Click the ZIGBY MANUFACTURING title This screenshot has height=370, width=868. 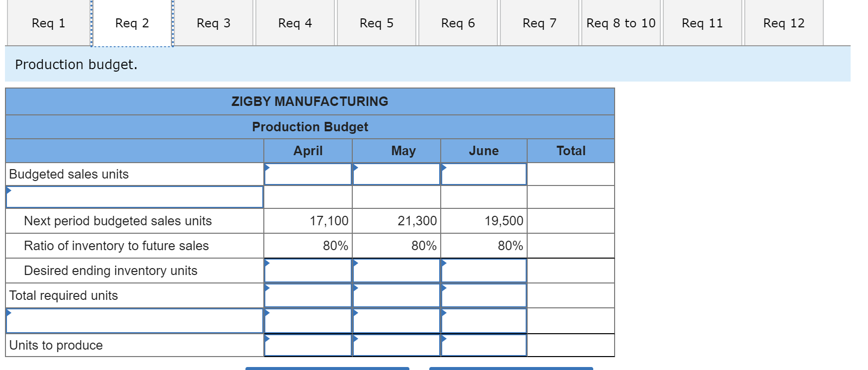(x=310, y=101)
